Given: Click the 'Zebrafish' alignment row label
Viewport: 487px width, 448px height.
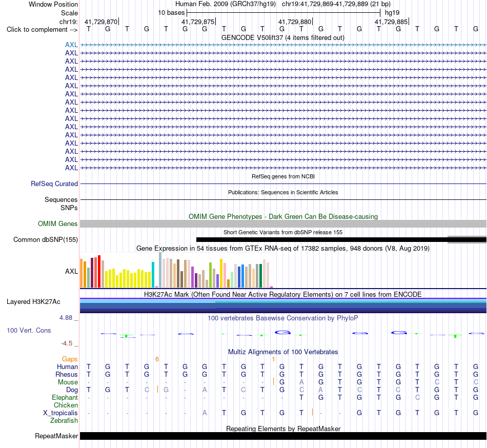Looking at the screenshot, I should pos(64,420).
